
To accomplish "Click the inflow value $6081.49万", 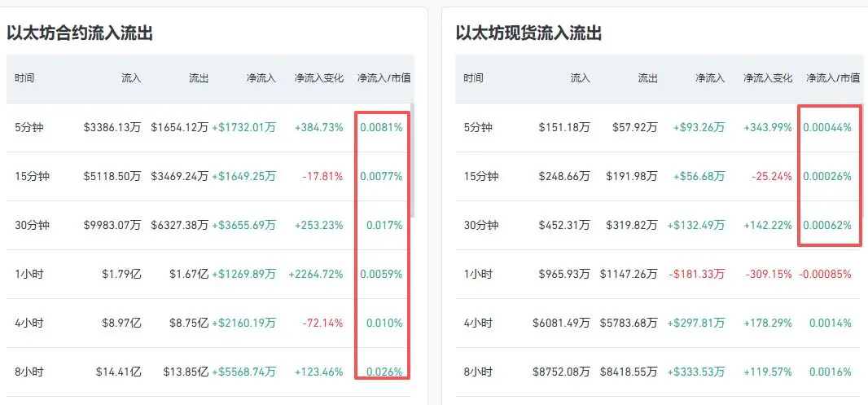I will coord(561,323).
